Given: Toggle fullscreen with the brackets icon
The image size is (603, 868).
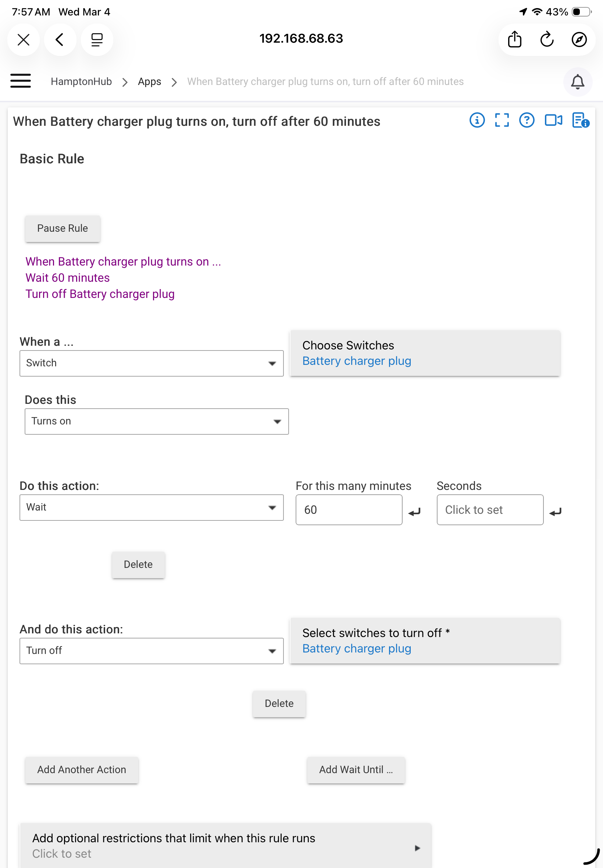Looking at the screenshot, I should pos(502,121).
